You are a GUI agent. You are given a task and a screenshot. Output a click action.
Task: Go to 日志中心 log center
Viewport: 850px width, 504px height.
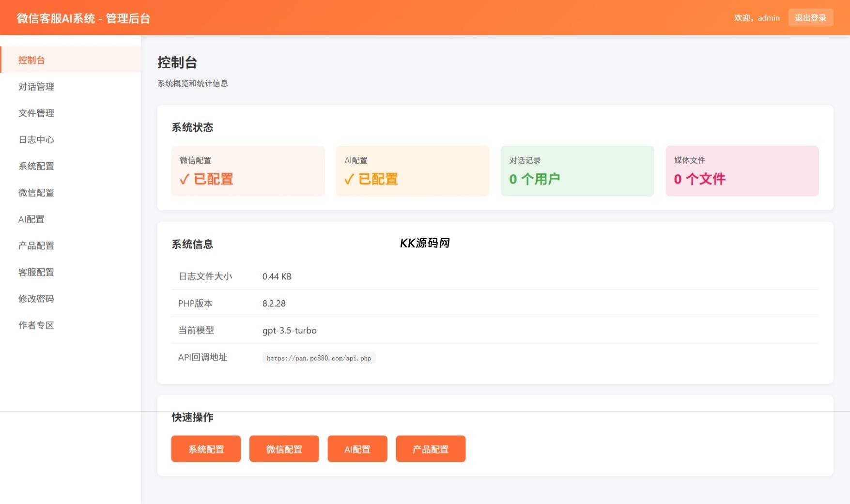(36, 139)
